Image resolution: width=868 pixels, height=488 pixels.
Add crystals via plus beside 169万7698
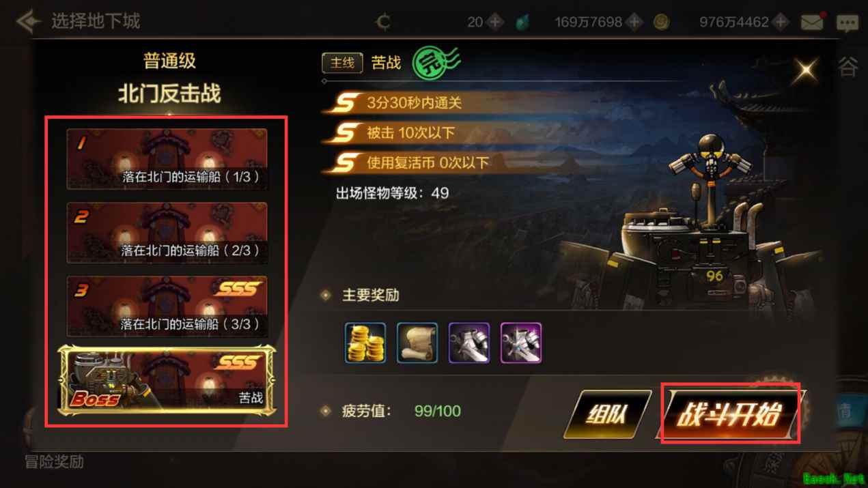[x=634, y=22]
